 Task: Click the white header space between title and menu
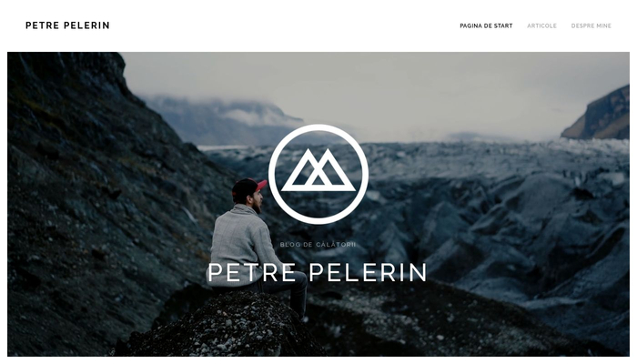pos(284,25)
